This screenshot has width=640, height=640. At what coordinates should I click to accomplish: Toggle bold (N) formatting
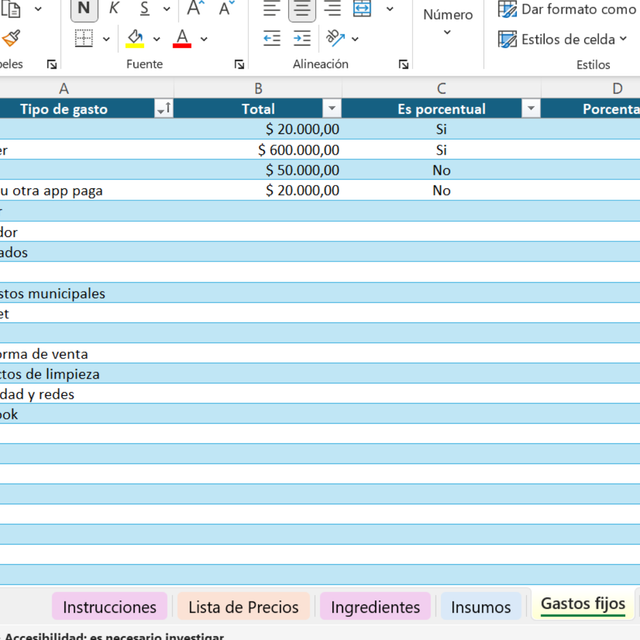click(84, 9)
